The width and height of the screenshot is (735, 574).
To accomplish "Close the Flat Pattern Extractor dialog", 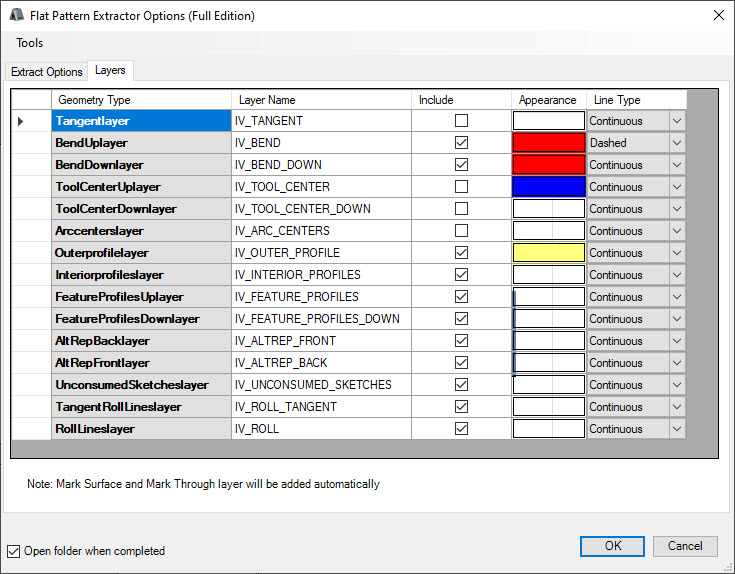I will (x=717, y=15).
